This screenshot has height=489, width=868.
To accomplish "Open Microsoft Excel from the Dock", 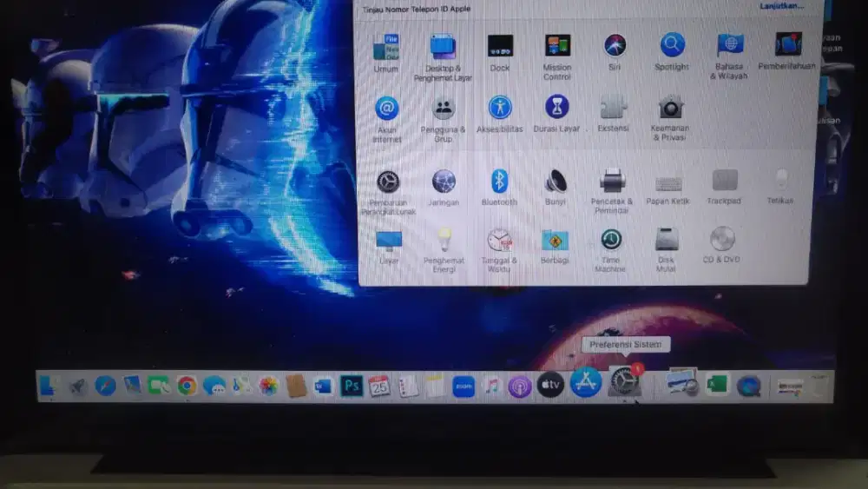I will (x=718, y=384).
